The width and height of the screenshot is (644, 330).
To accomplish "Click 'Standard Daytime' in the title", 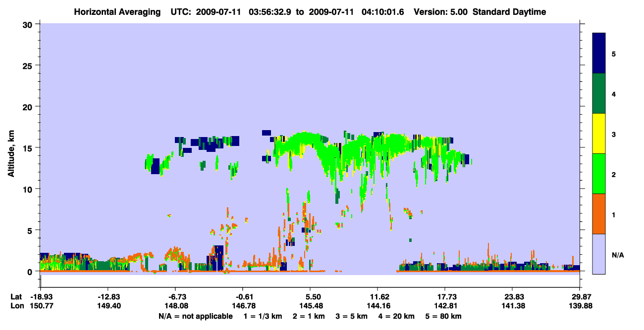I will coord(509,12).
